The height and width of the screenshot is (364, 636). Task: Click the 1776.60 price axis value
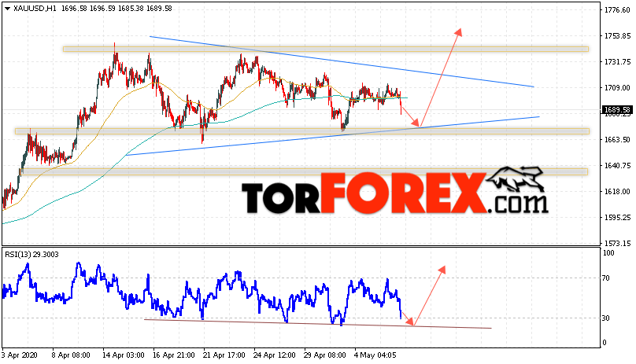[x=617, y=10]
